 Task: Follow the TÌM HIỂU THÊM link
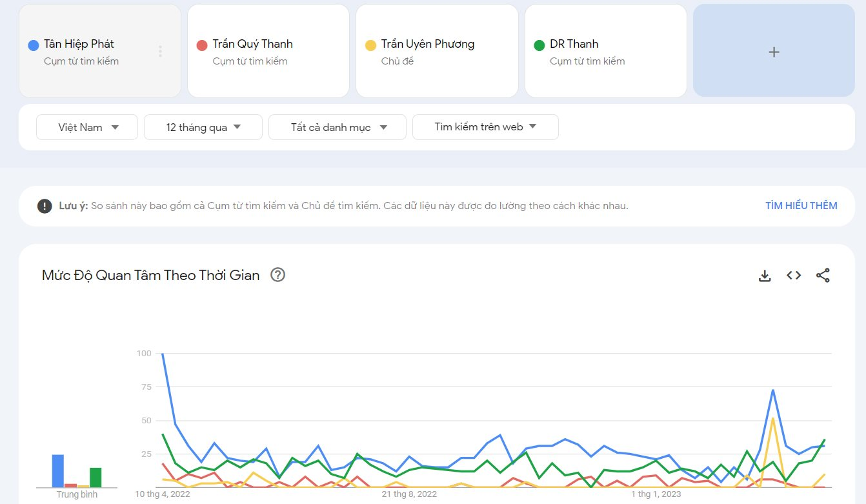(x=801, y=206)
